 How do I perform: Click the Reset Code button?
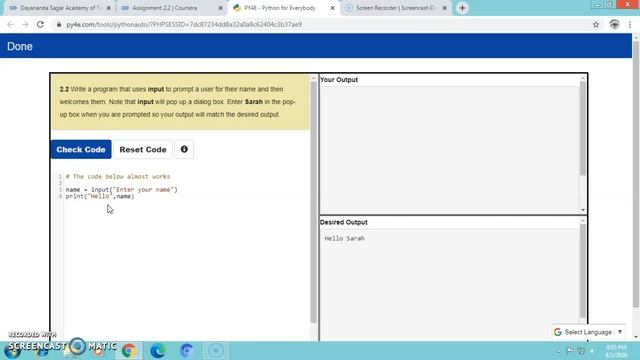(x=143, y=149)
